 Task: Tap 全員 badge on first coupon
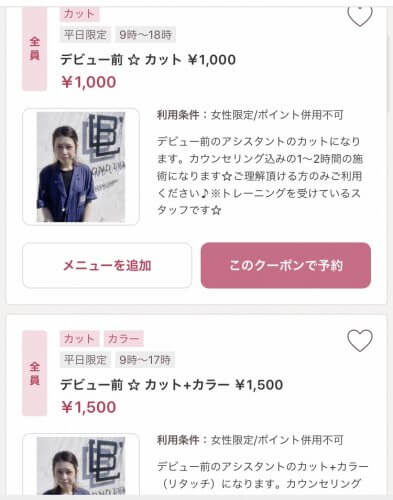click(x=34, y=49)
